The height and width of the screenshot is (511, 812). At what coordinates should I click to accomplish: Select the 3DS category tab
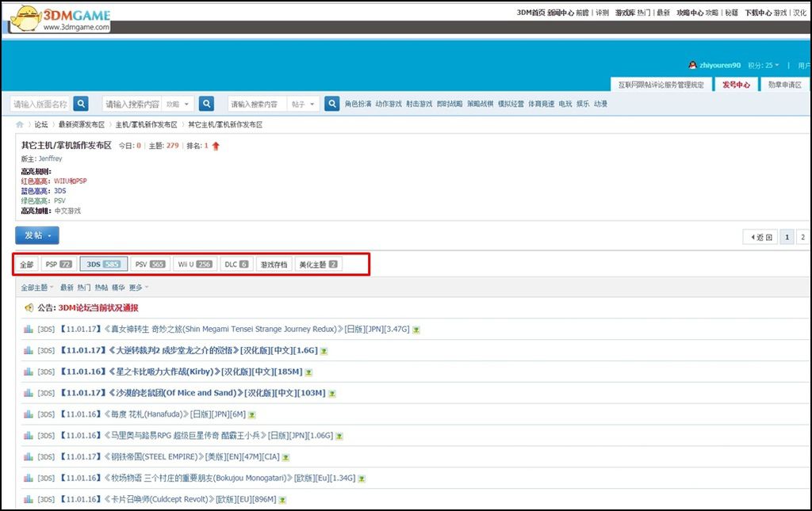(104, 265)
